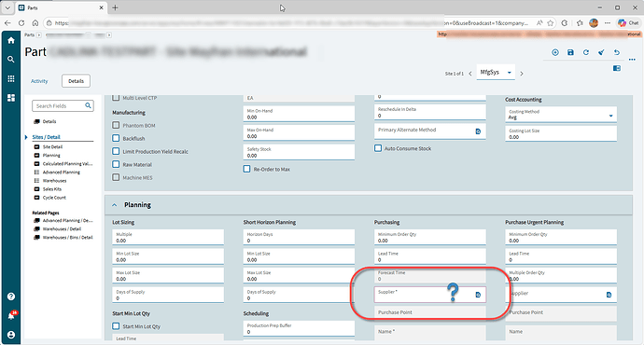Select Site Detail in the tree
Screen dimensions: 644x345
click(52, 147)
